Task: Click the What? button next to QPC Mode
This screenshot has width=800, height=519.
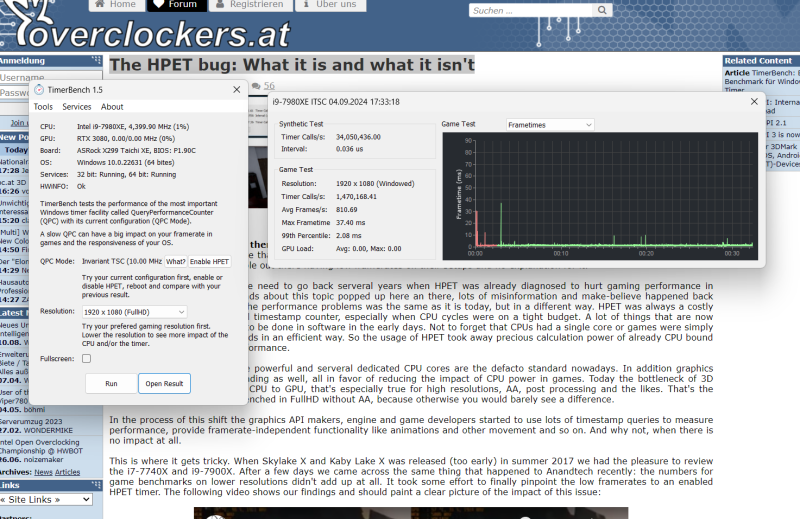Action: pyautogui.click(x=176, y=261)
